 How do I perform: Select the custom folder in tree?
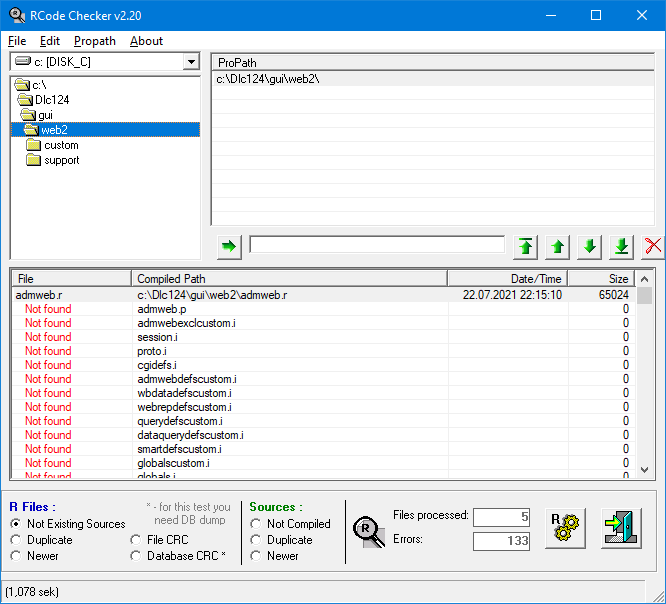tap(61, 145)
